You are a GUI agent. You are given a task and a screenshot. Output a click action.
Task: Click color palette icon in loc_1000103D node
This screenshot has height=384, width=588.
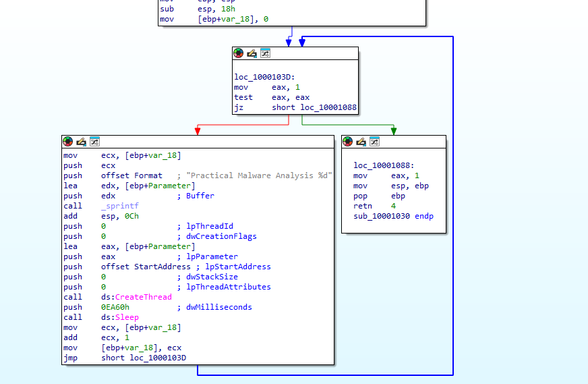click(x=238, y=53)
